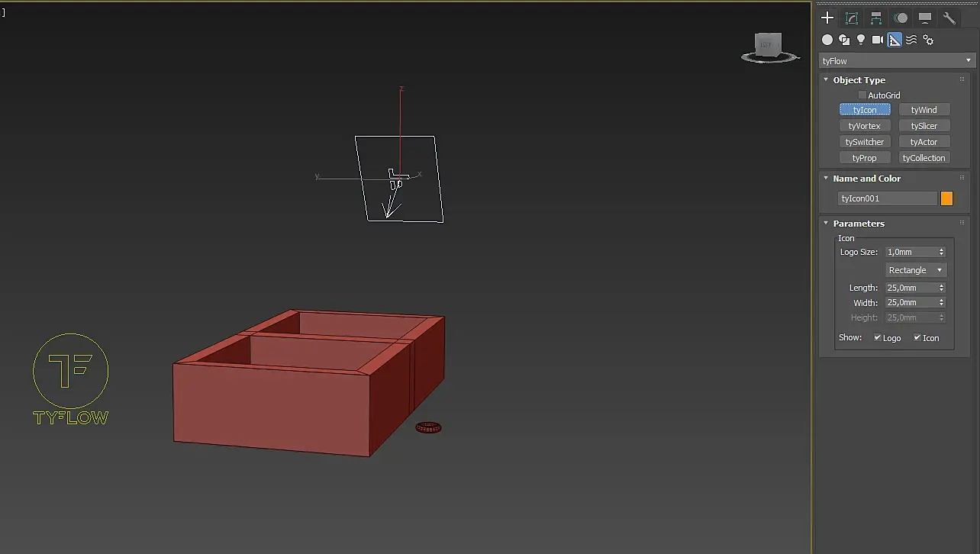Screen dimensions: 980x554
Task: Open the tyFlow category dropdown
Action: pyautogui.click(x=897, y=61)
